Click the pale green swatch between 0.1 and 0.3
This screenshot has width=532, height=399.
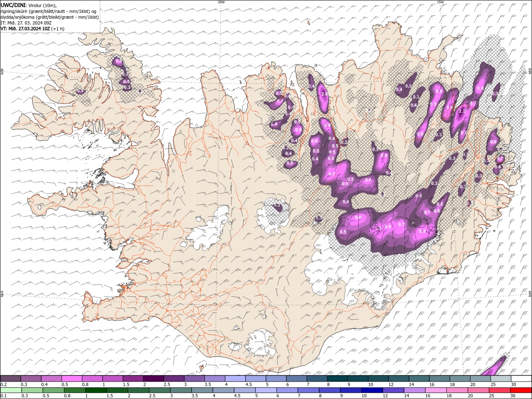(x=11, y=390)
